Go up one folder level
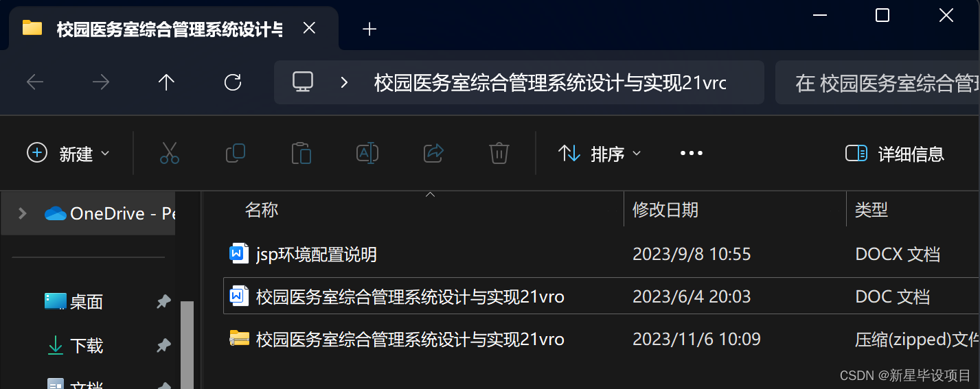980x389 pixels. coord(166,83)
